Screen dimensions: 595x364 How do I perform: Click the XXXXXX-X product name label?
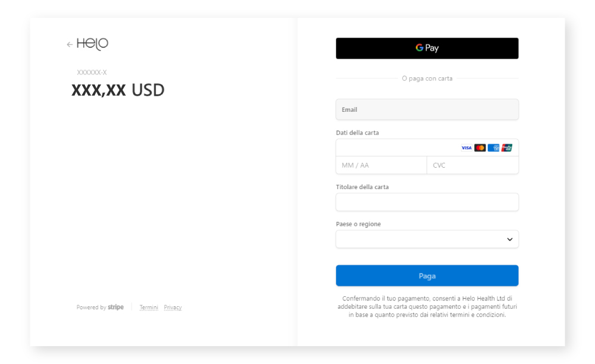click(x=92, y=73)
